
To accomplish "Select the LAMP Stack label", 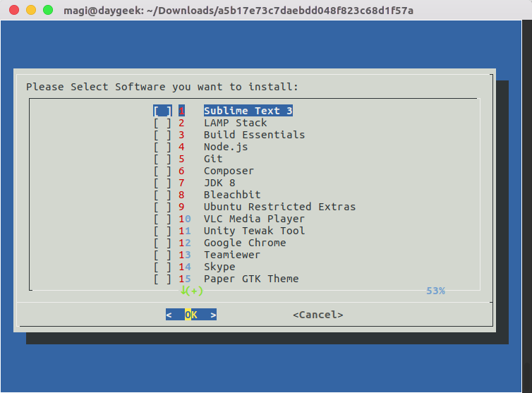I will coord(235,123).
